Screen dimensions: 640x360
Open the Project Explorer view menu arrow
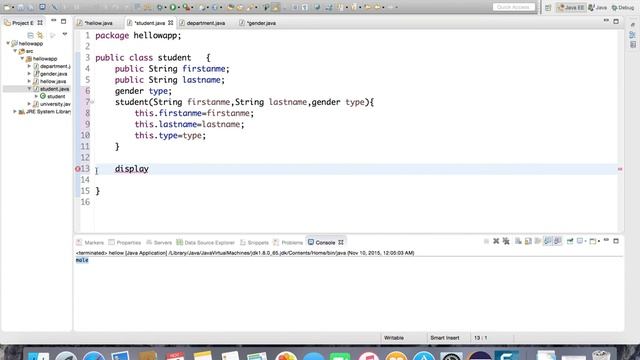click(x=65, y=35)
